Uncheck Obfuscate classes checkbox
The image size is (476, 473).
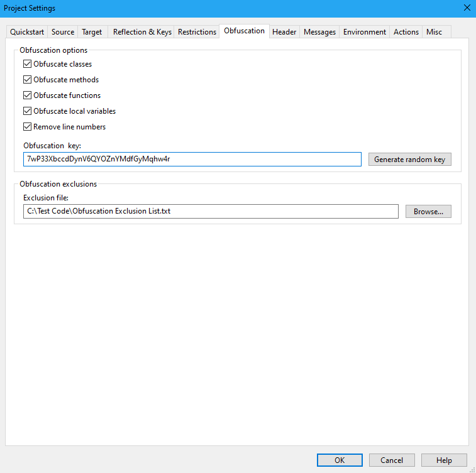click(x=27, y=64)
